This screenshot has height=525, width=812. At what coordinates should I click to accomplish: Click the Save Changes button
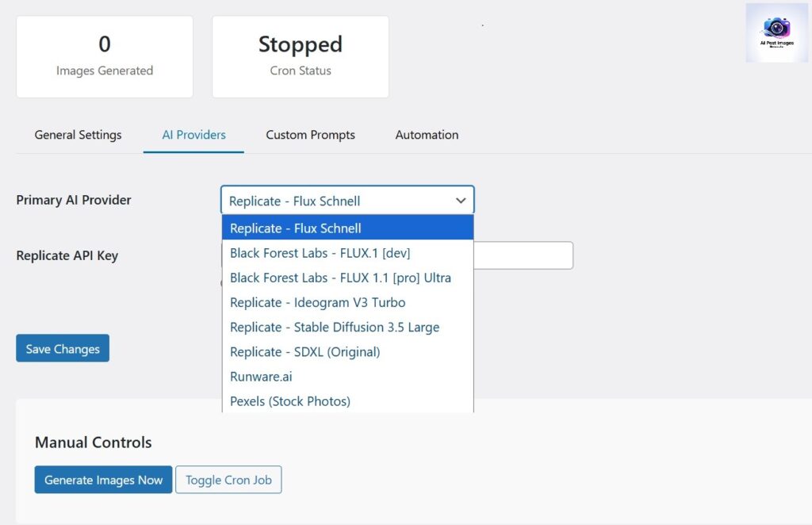coord(63,348)
